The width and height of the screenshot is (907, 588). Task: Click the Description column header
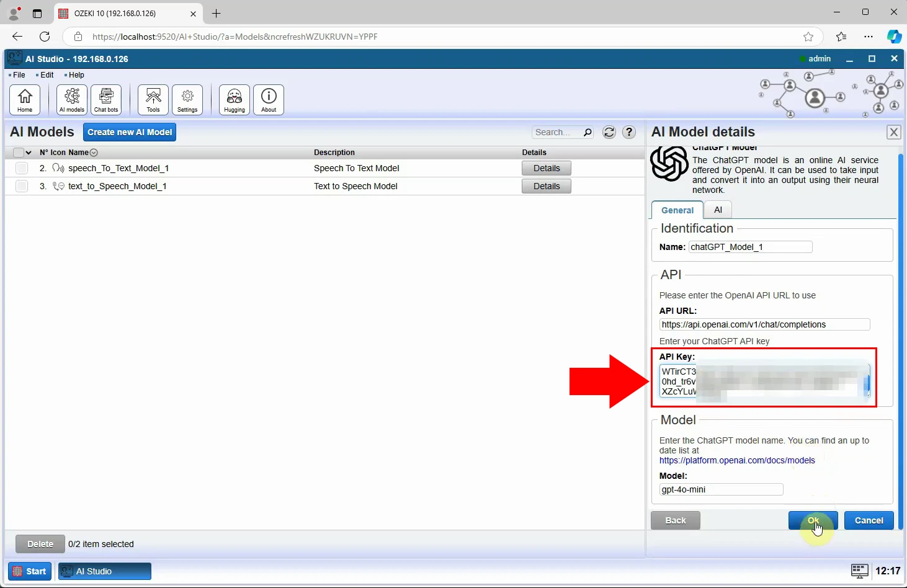tap(334, 153)
